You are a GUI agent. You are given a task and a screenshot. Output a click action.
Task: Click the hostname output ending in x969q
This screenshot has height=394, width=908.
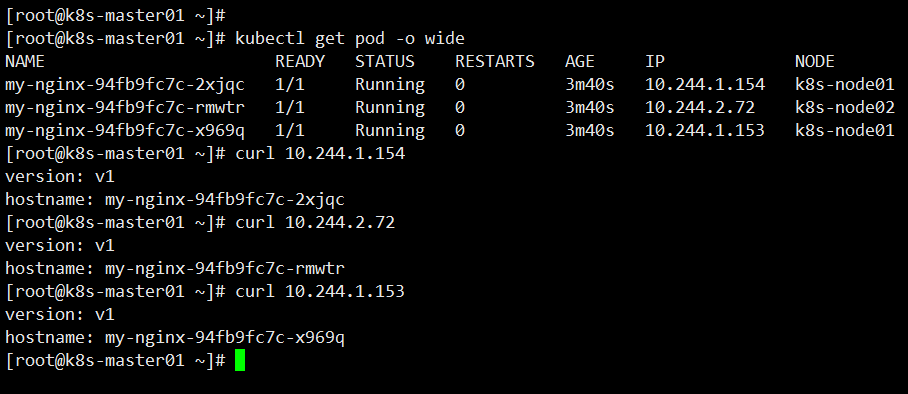175,338
